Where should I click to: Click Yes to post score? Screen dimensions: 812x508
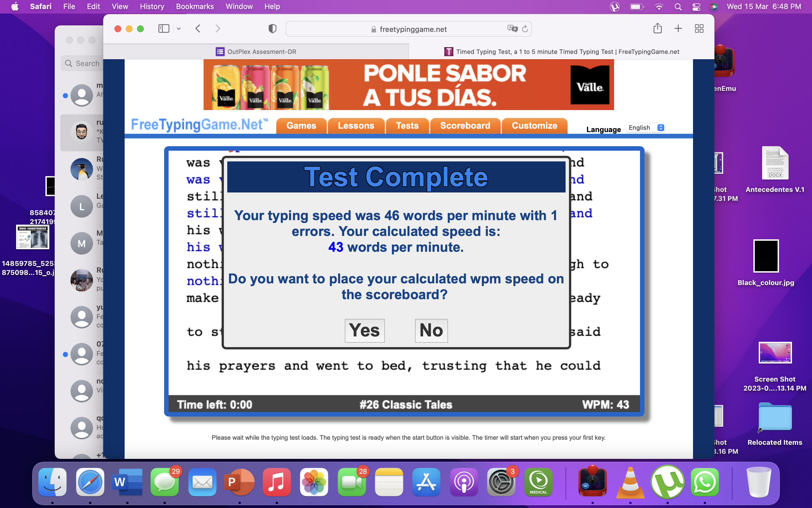click(364, 330)
